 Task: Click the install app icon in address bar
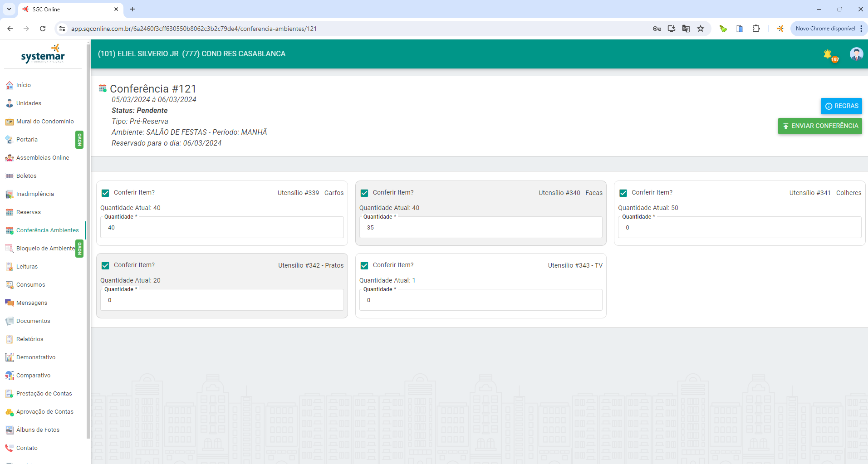[672, 29]
